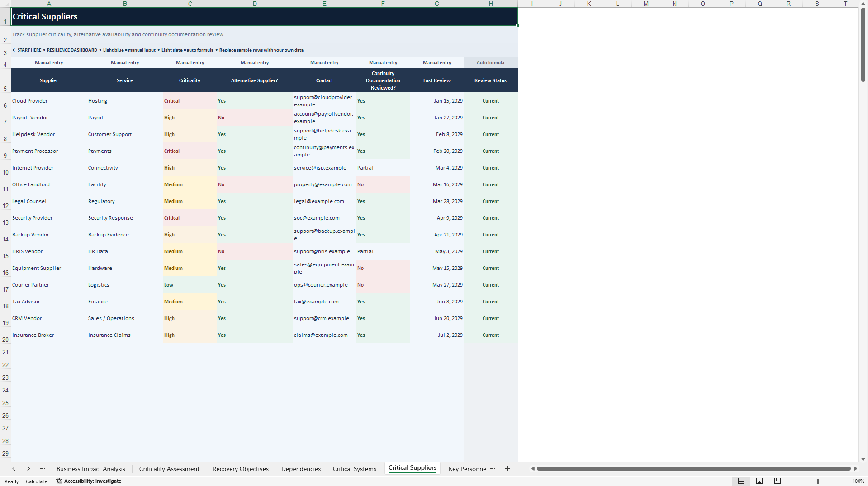Viewport: 868px width, 486px height.
Task: Select the Cloud Provider cell
Action: pos(49,101)
